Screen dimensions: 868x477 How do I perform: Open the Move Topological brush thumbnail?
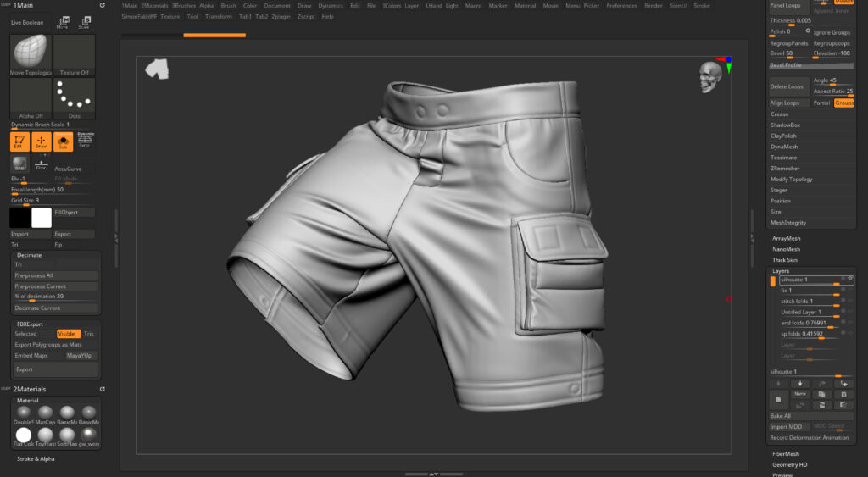[x=31, y=55]
